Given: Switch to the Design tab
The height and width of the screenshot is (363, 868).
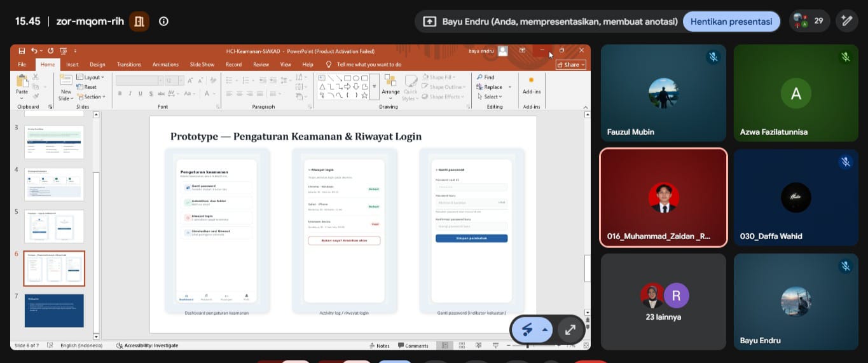Looking at the screenshot, I should click(x=97, y=64).
